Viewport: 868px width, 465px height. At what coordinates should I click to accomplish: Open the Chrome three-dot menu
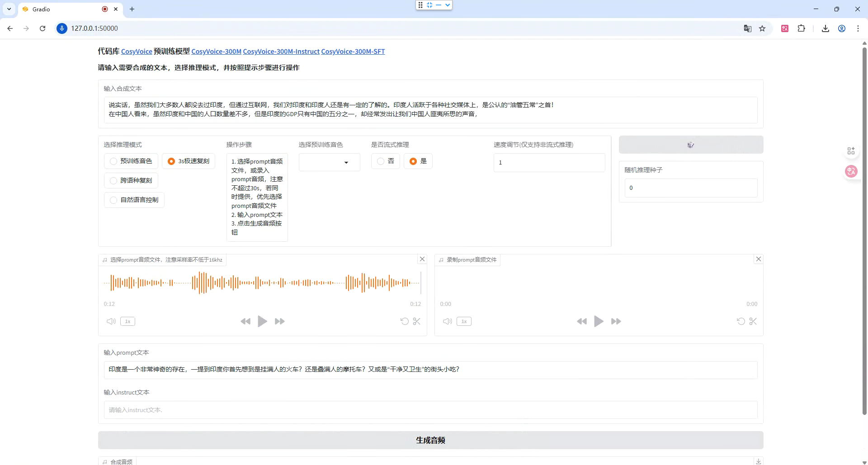(x=858, y=28)
